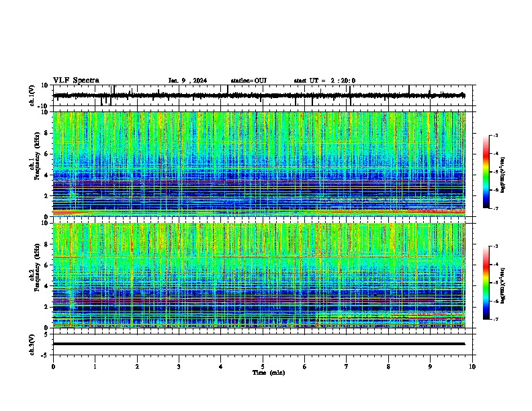This screenshot has height=411, width=532.
Task: Click the -7 tick on the upper colorbar
Action: [x=495, y=208]
